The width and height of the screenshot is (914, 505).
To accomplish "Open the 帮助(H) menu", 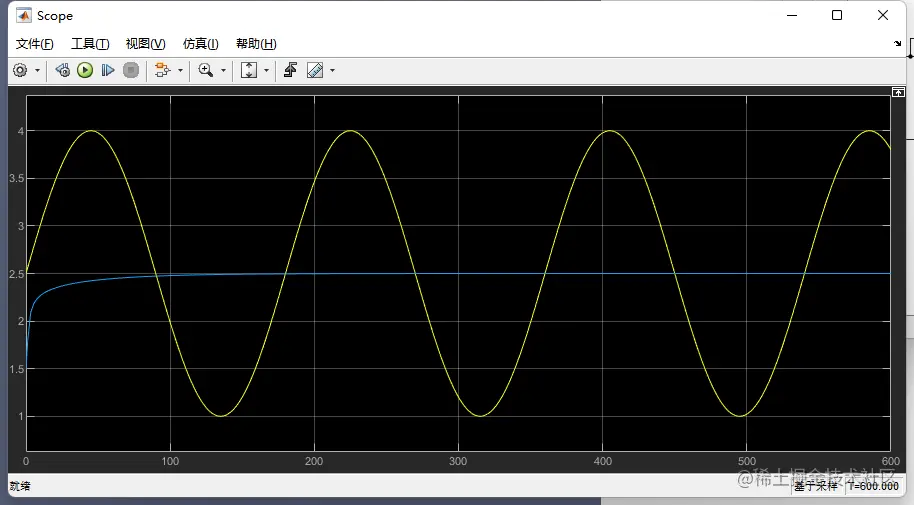I will pos(256,44).
